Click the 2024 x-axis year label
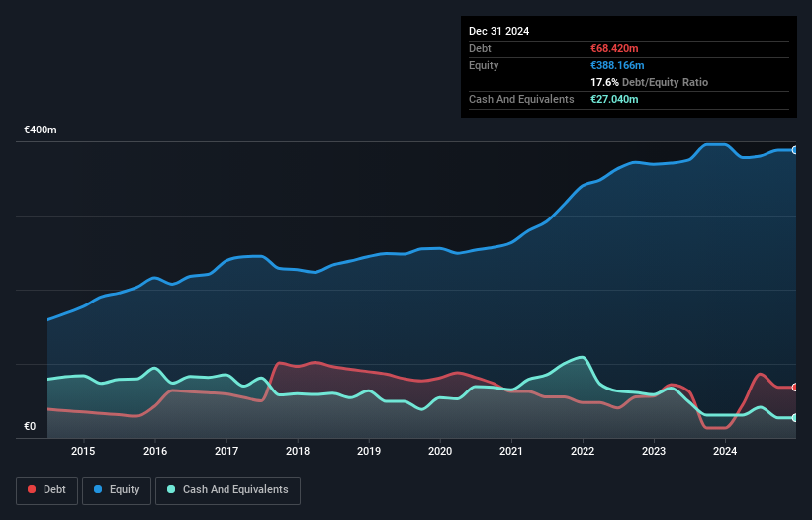Screen dimensions: 812x520 tap(725, 451)
